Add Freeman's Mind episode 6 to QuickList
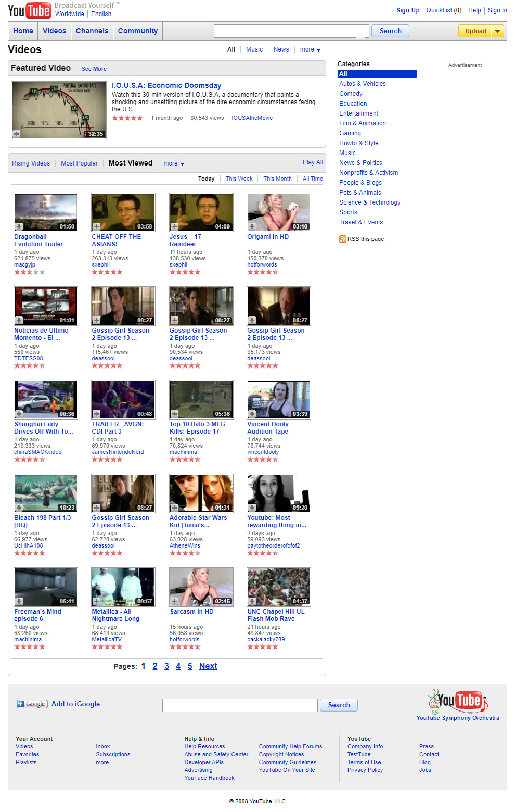This screenshot has width=515, height=812. tap(19, 601)
